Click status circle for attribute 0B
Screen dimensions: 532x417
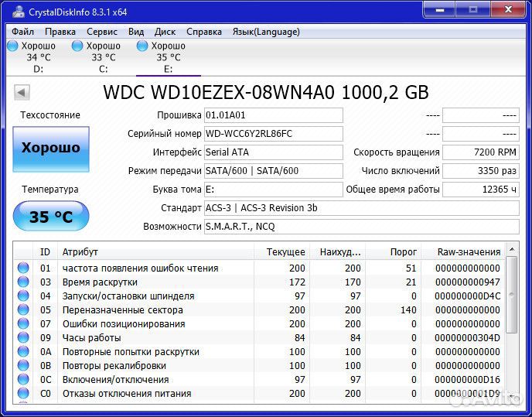(23, 365)
